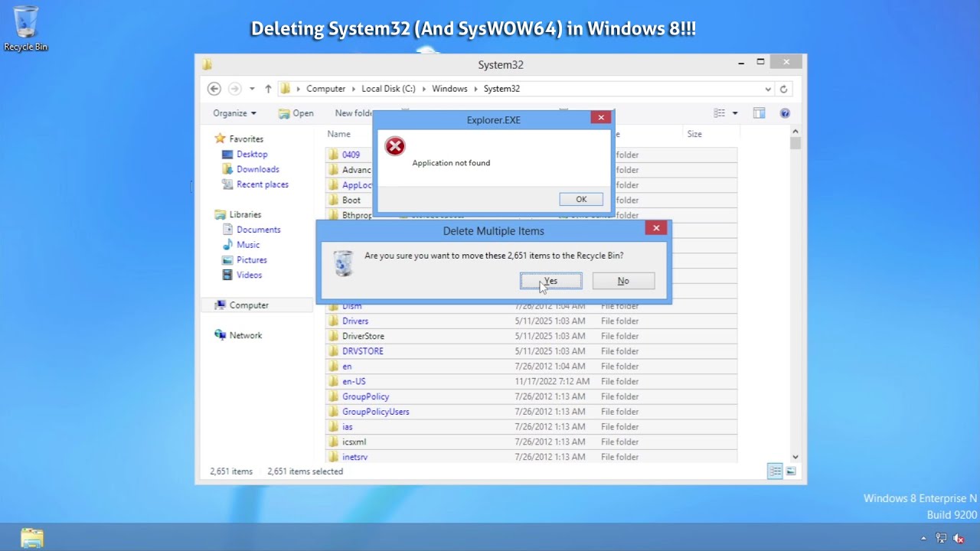The image size is (980, 551).
Task: Toggle the preview pane icon
Action: tap(759, 113)
